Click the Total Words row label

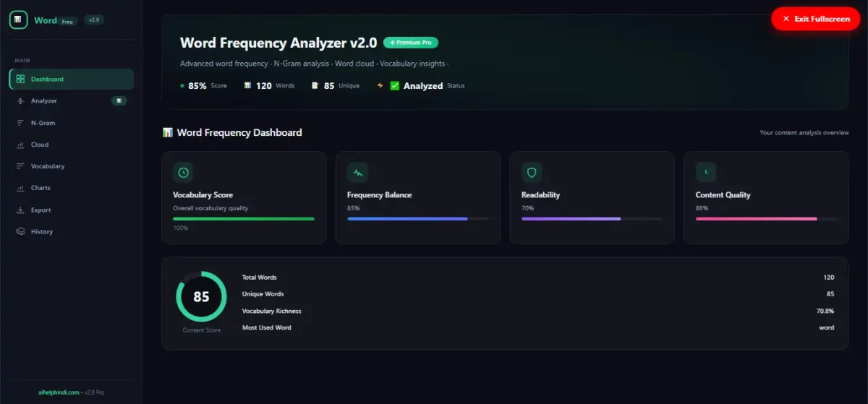[259, 278]
